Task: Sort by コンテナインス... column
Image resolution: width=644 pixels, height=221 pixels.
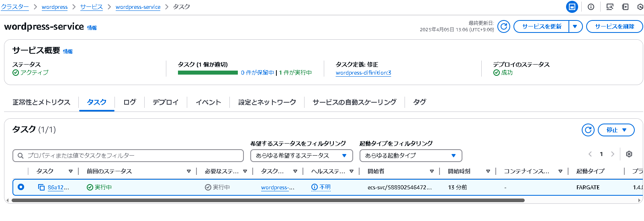Action: click(560, 171)
